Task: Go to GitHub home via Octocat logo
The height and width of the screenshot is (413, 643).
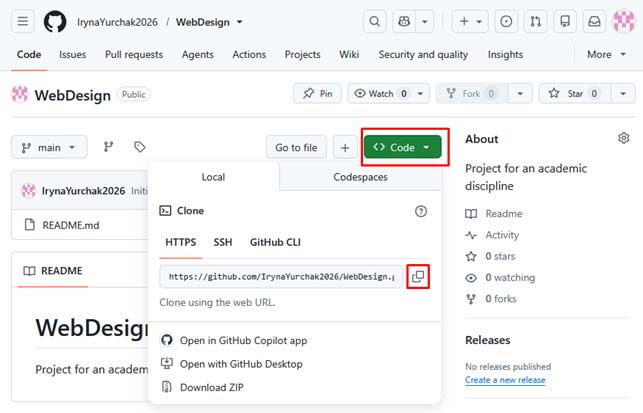Action: click(x=55, y=22)
